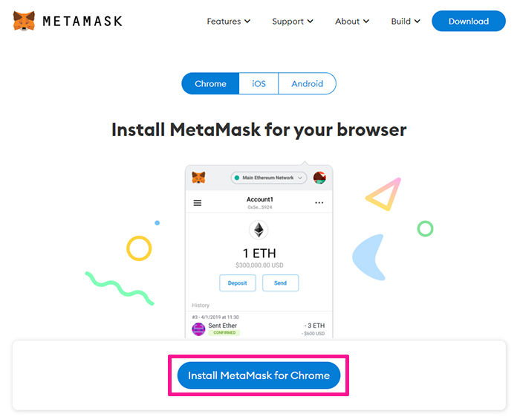520x420 pixels.
Task: Click the METAMASK wordmark text
Action: [x=82, y=22]
